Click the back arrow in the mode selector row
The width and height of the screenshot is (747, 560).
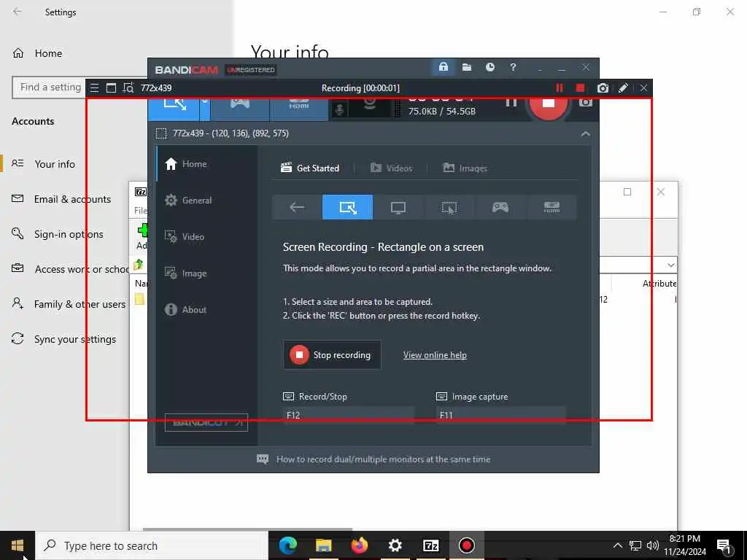[297, 207]
